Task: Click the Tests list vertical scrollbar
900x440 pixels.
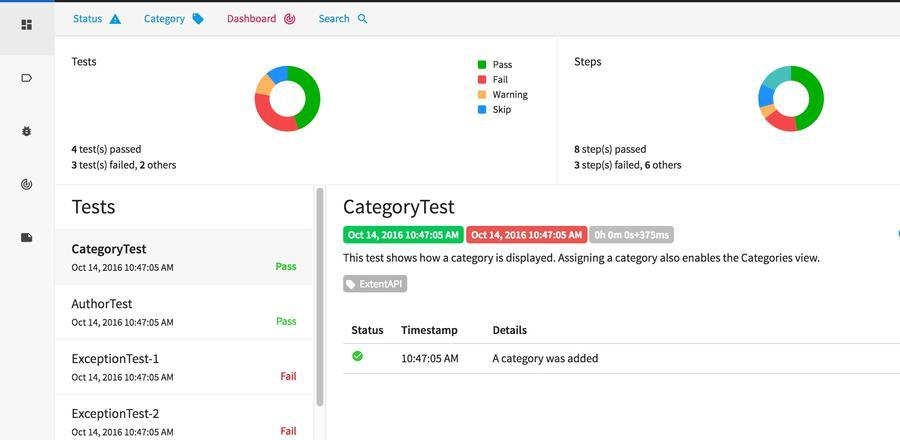Action: coord(320,297)
